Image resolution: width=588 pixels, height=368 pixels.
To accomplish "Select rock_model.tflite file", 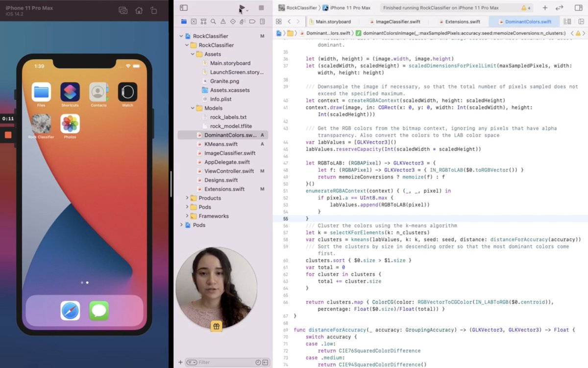I will [x=230, y=126].
